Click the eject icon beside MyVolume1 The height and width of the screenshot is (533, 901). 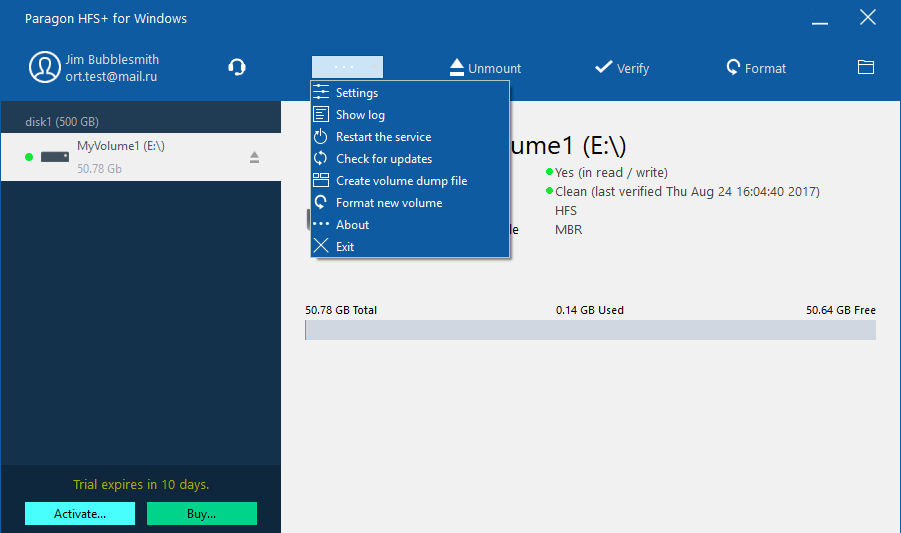(x=254, y=157)
